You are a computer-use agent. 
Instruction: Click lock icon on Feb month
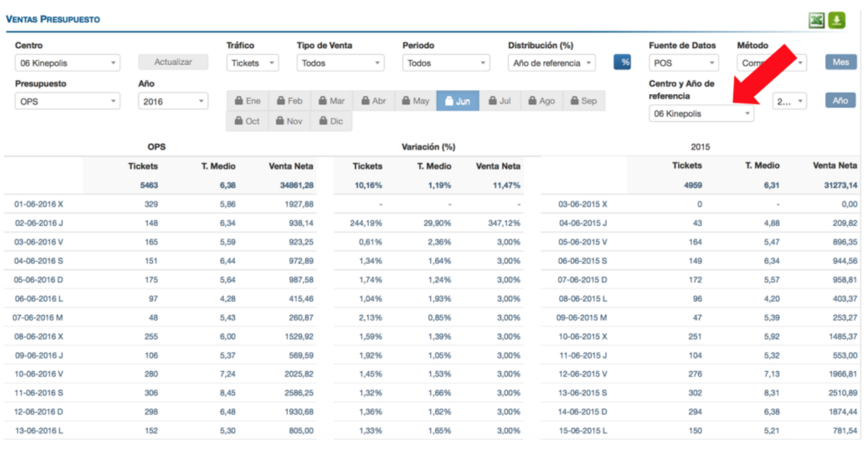coord(281,101)
